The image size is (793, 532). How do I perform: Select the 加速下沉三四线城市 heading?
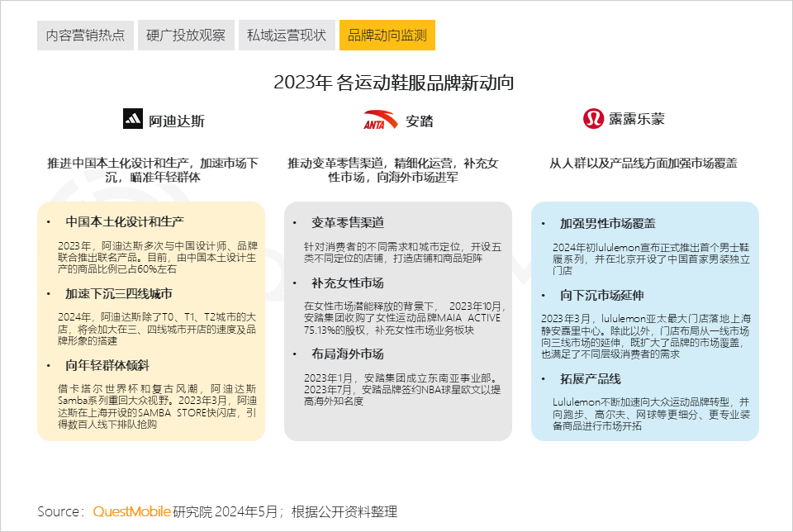119,293
